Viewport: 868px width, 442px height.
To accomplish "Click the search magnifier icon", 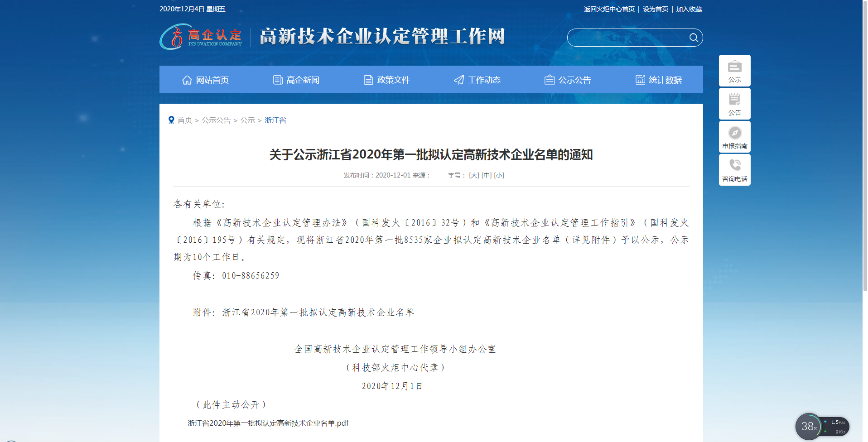I will 694,38.
